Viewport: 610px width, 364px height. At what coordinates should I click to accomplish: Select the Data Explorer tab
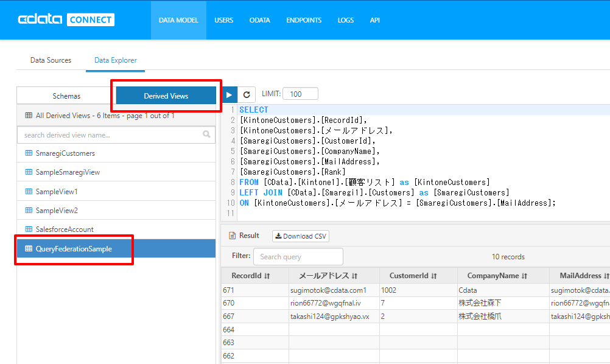(x=116, y=60)
